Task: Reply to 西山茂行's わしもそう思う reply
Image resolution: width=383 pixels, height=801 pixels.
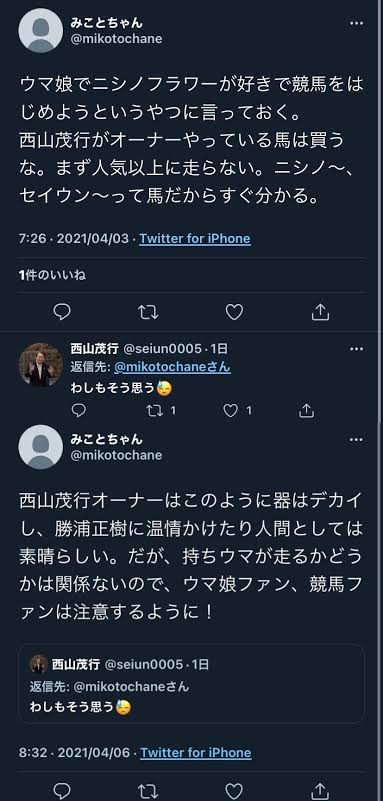Action: click(x=79, y=410)
